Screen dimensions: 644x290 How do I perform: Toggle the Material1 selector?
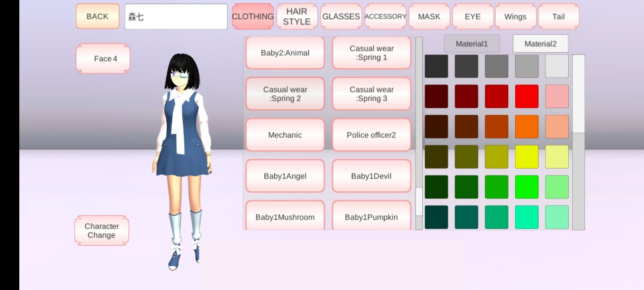(471, 43)
